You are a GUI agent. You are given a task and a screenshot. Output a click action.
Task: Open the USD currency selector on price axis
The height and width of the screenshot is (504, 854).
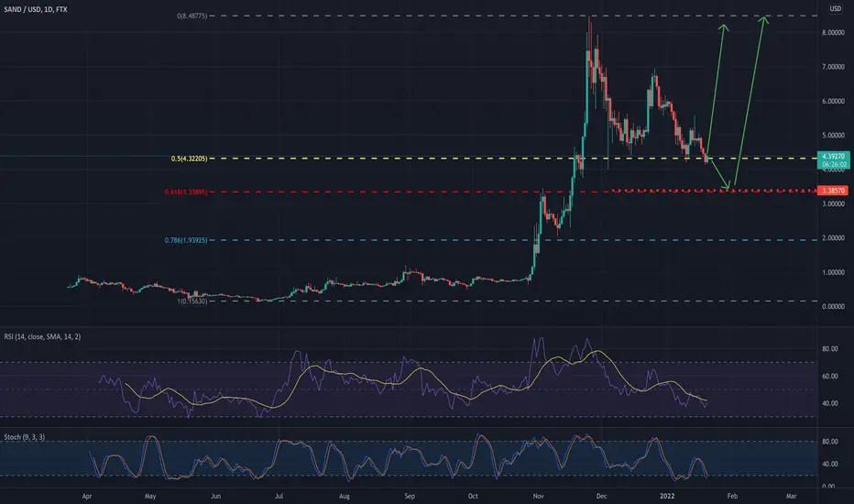coord(836,9)
